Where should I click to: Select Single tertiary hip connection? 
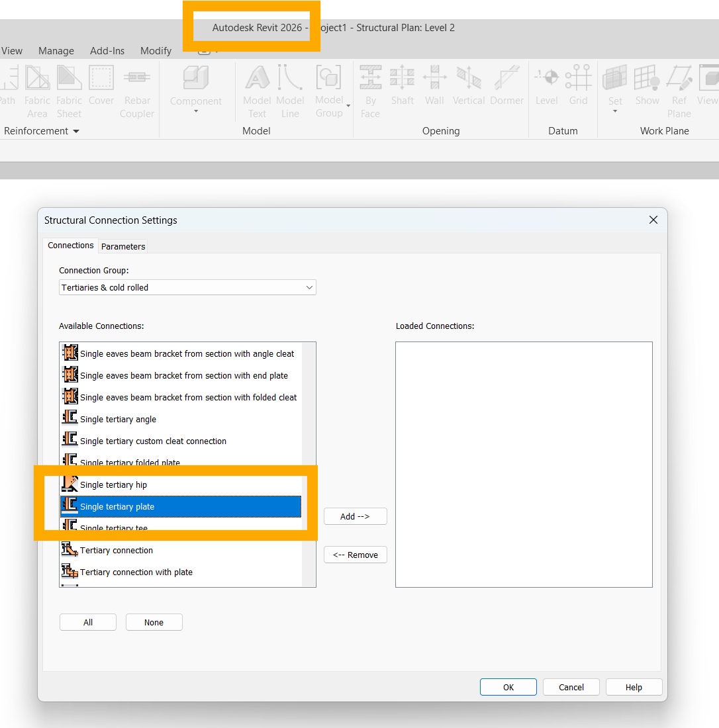coord(181,484)
